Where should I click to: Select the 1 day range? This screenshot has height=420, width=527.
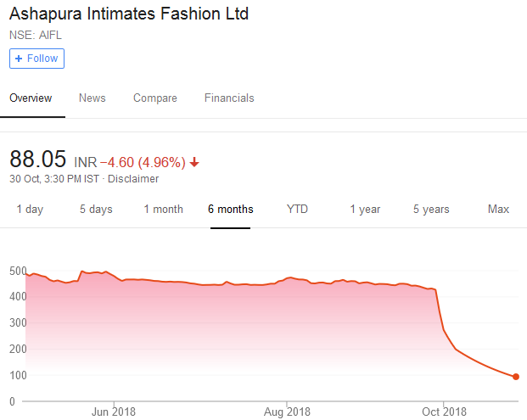pos(30,210)
